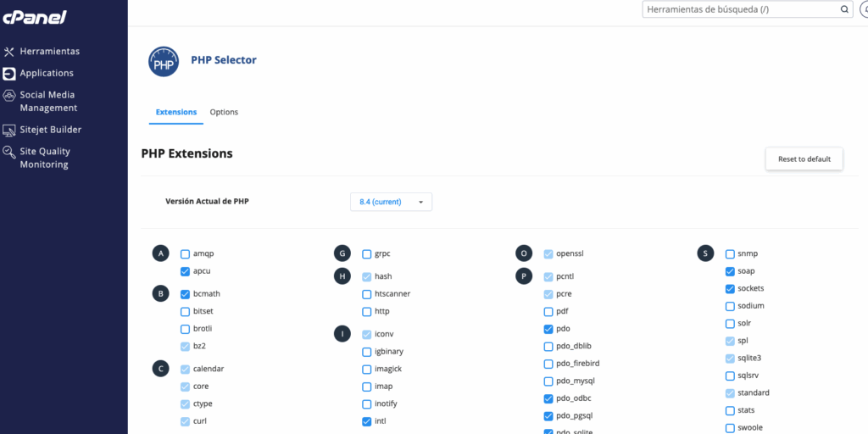Enable the pdf extension
The height and width of the screenshot is (434, 868).
click(x=548, y=311)
